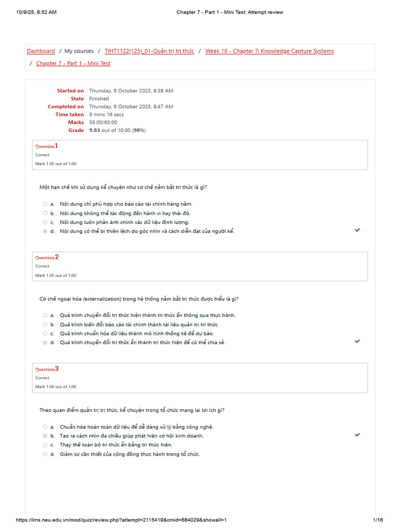This screenshot has width=399, height=532.
Task: Click Question 3 'Mark 1.00 out of 1.00' text
Action: pos(56,387)
